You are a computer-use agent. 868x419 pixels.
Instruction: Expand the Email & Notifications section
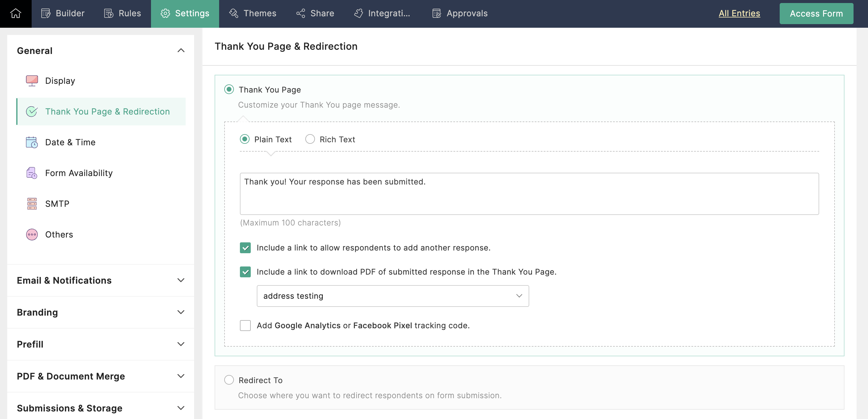[100, 280]
